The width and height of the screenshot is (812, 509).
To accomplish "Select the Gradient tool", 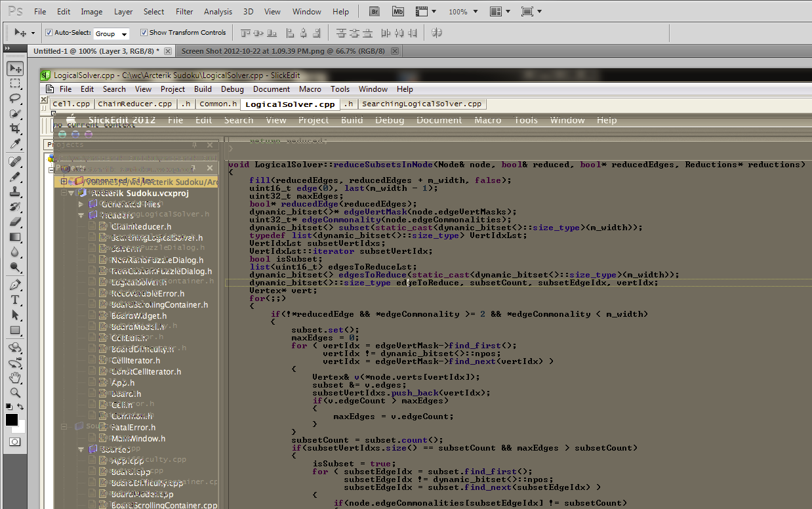I will point(14,237).
